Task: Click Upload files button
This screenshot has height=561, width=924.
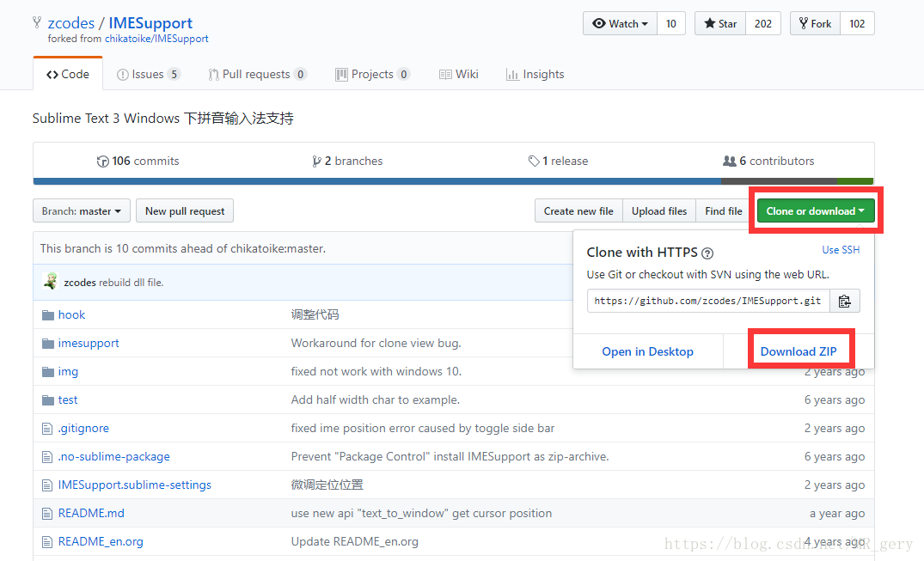Action: point(659,211)
